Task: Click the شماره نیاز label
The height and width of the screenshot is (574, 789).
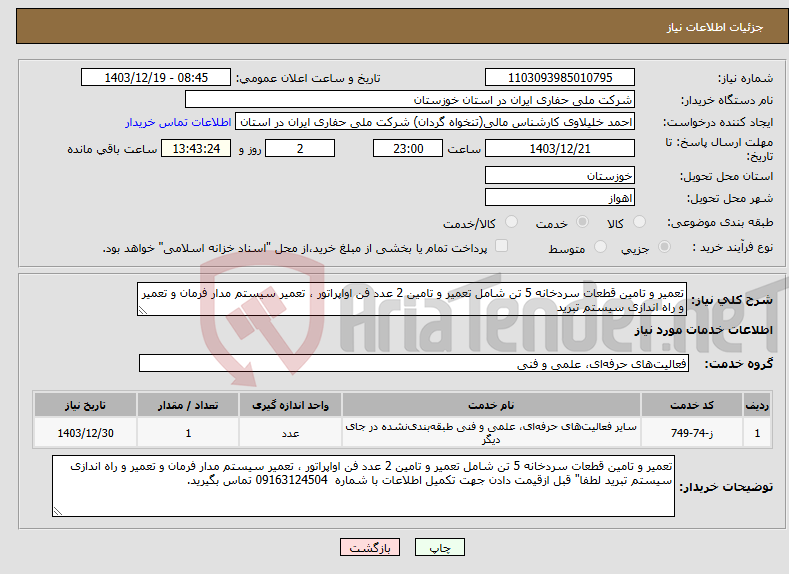Action: click(745, 78)
